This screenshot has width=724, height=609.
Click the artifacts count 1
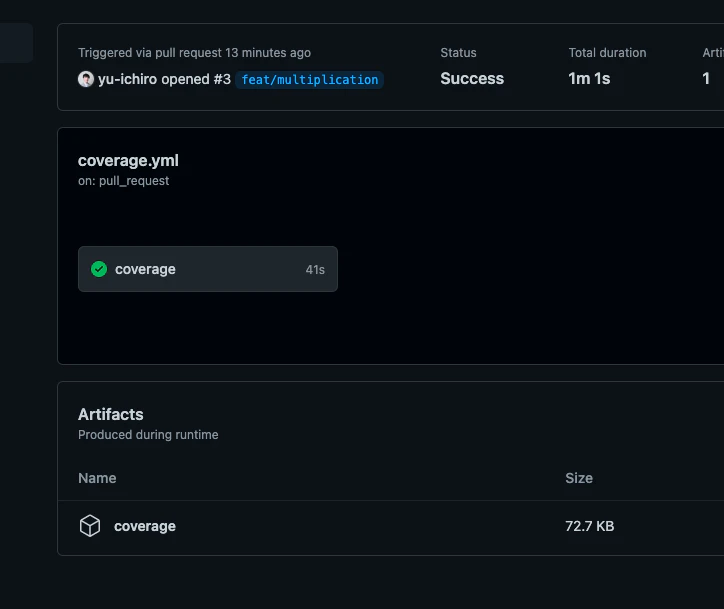tap(706, 78)
